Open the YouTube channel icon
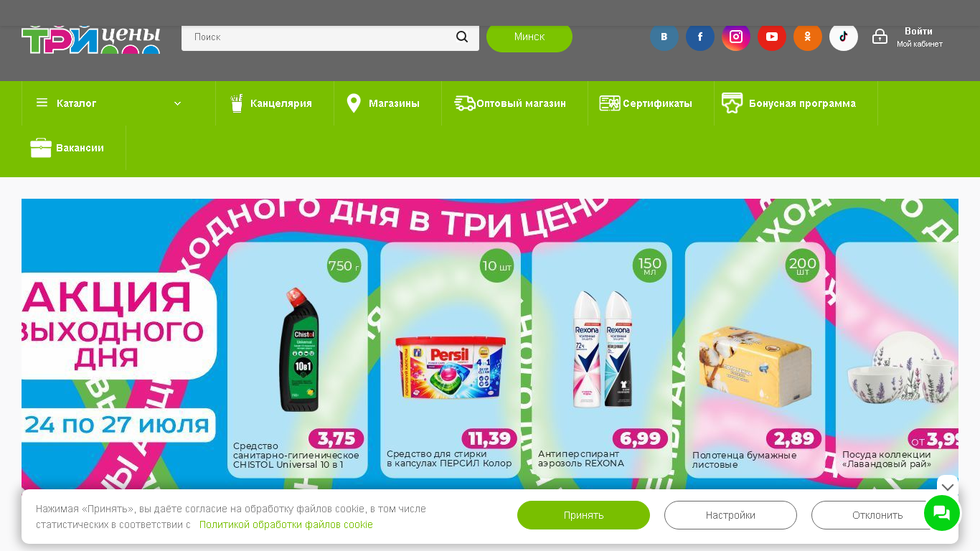Image resolution: width=980 pixels, height=551 pixels. tap(772, 37)
